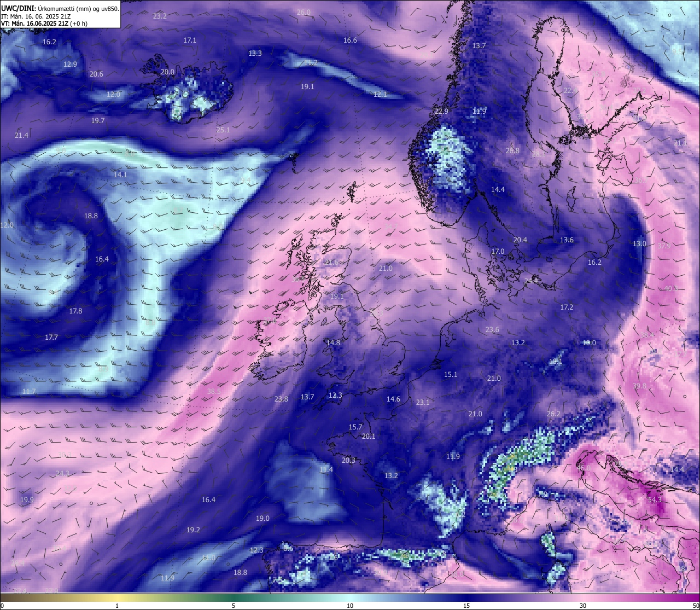Click the 23.1 value on the map
700x610 pixels.
pyautogui.click(x=423, y=402)
